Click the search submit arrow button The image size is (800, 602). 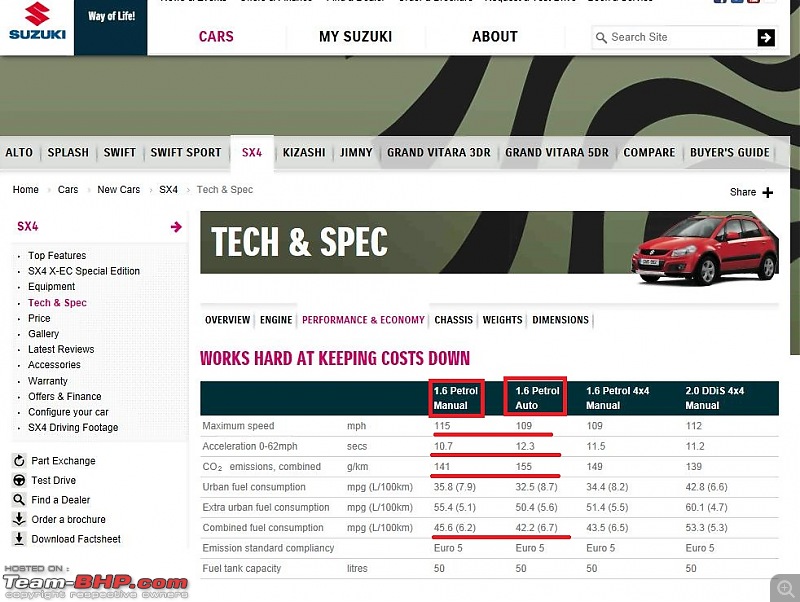click(766, 37)
